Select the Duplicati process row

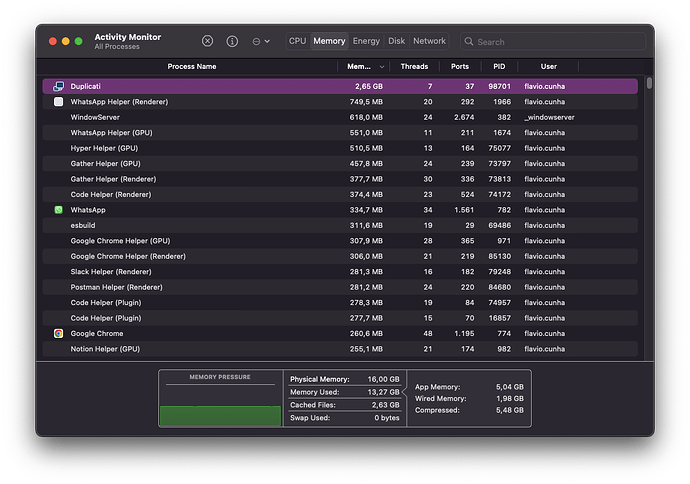[x=340, y=86]
